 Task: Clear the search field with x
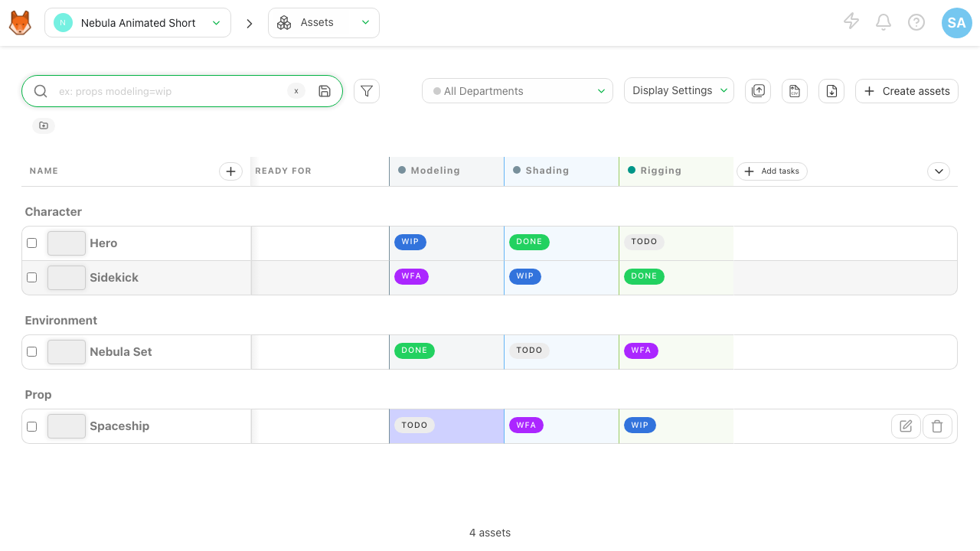point(296,91)
